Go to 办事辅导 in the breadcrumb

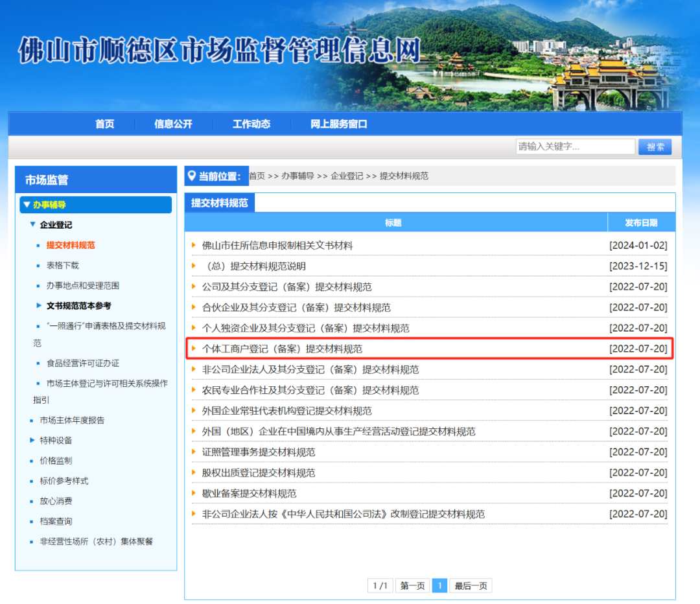click(x=297, y=176)
